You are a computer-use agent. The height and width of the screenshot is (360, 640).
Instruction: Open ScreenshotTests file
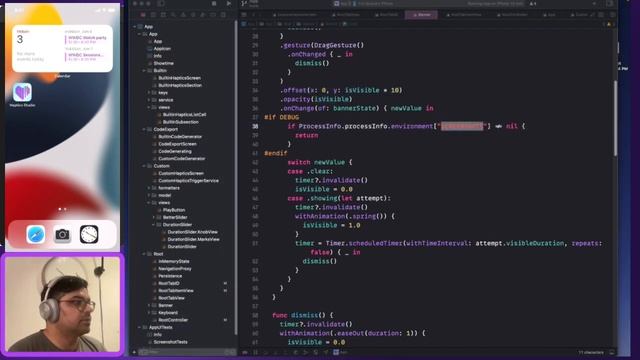(170, 342)
